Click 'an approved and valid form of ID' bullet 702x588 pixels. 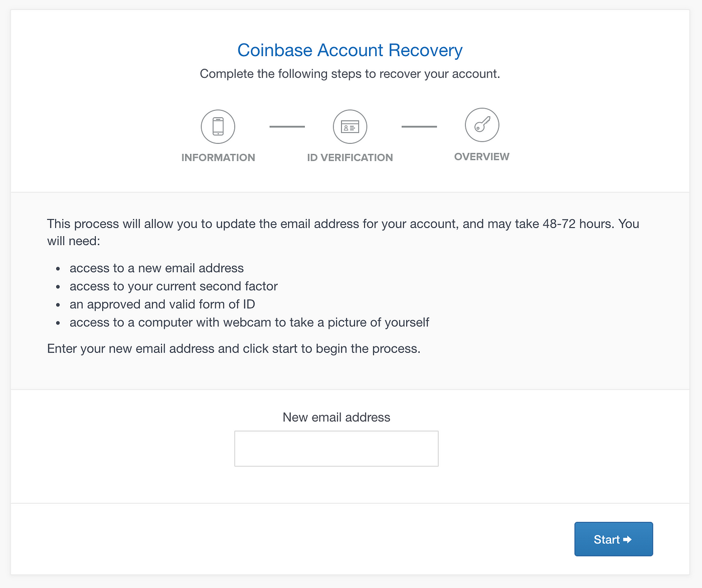tap(162, 304)
